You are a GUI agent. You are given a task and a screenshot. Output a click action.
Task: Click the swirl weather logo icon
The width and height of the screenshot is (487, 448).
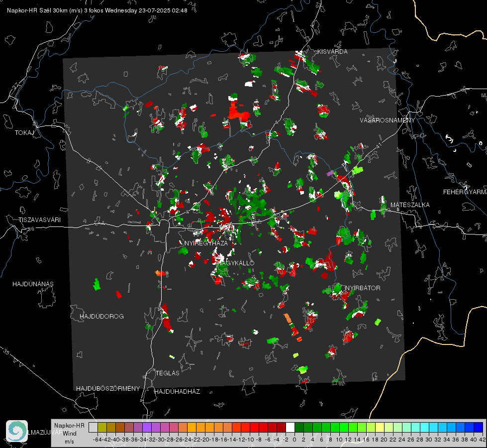[x=17, y=431]
